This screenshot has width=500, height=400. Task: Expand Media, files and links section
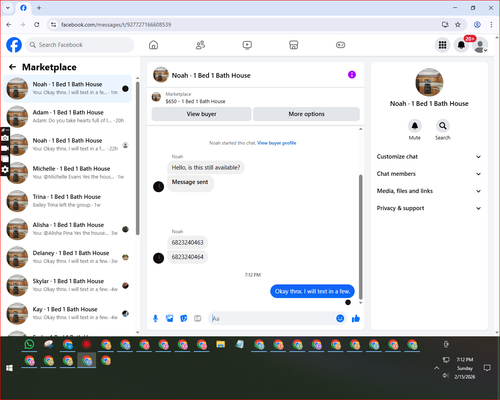[x=429, y=191]
